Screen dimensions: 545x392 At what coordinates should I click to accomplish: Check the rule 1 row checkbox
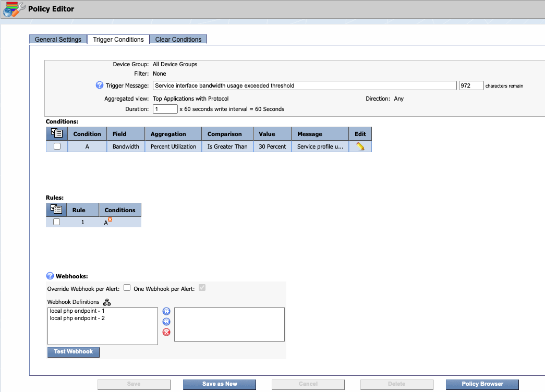click(x=57, y=222)
